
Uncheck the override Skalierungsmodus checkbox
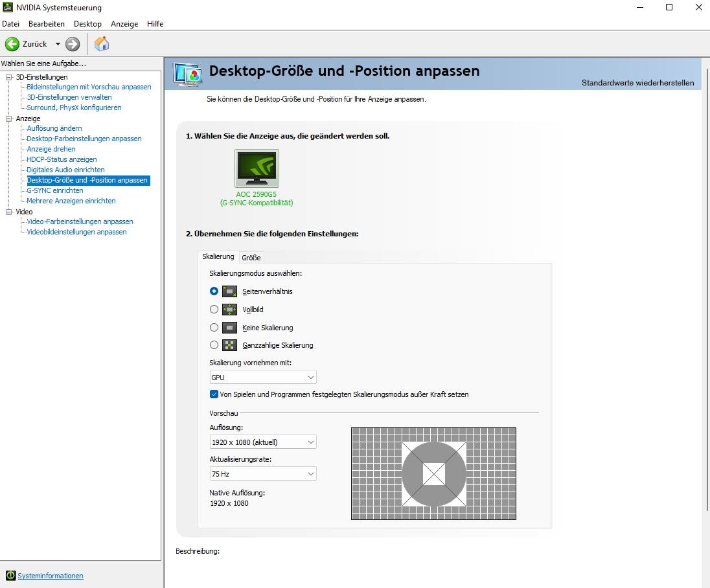[214, 394]
